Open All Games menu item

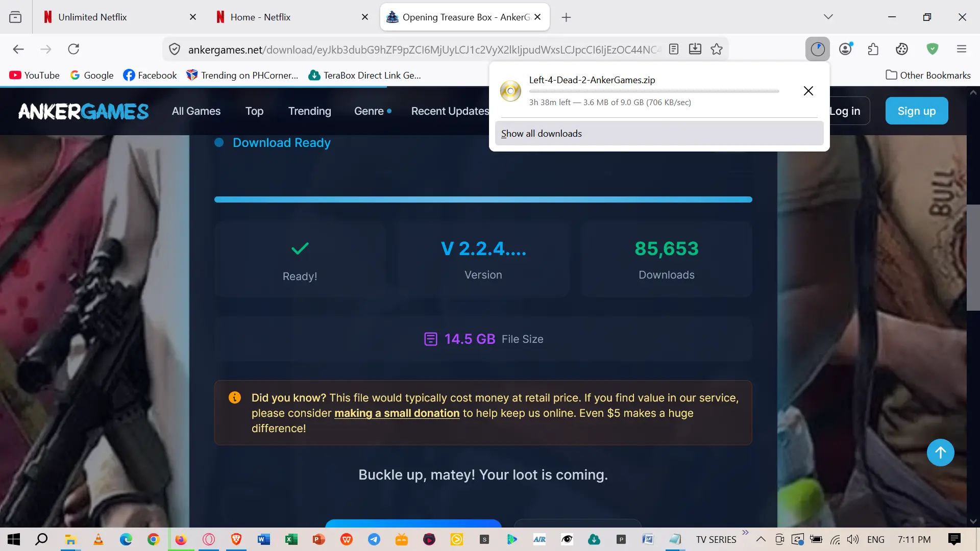coord(196,111)
